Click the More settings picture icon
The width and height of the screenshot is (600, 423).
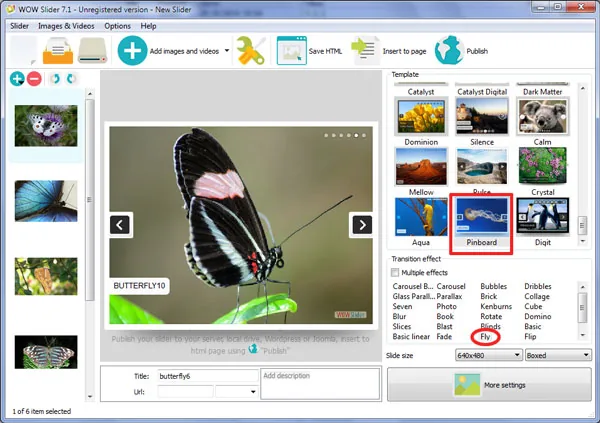click(467, 385)
